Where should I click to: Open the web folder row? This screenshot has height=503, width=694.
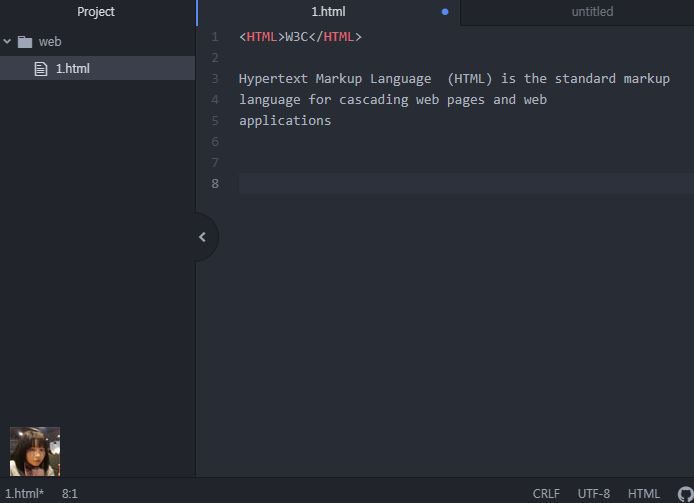click(97, 42)
